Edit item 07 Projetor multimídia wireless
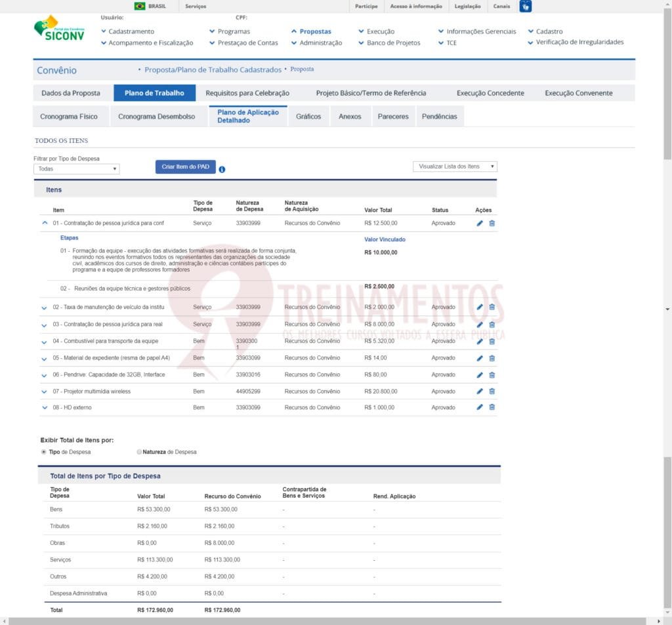The width and height of the screenshot is (672, 625). point(480,392)
